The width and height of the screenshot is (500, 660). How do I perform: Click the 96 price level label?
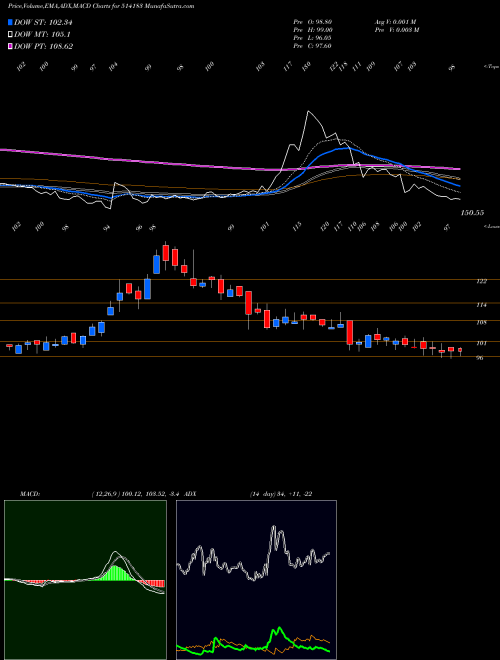(x=481, y=358)
